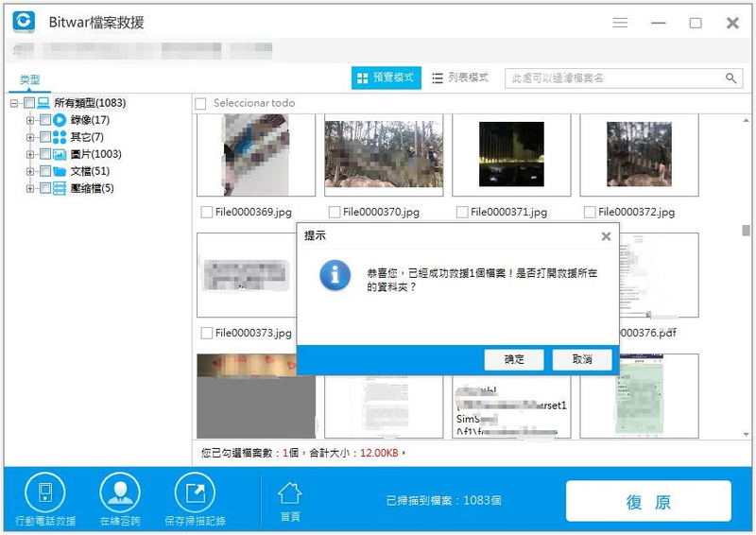Click the 復原 recover button

pos(648,501)
